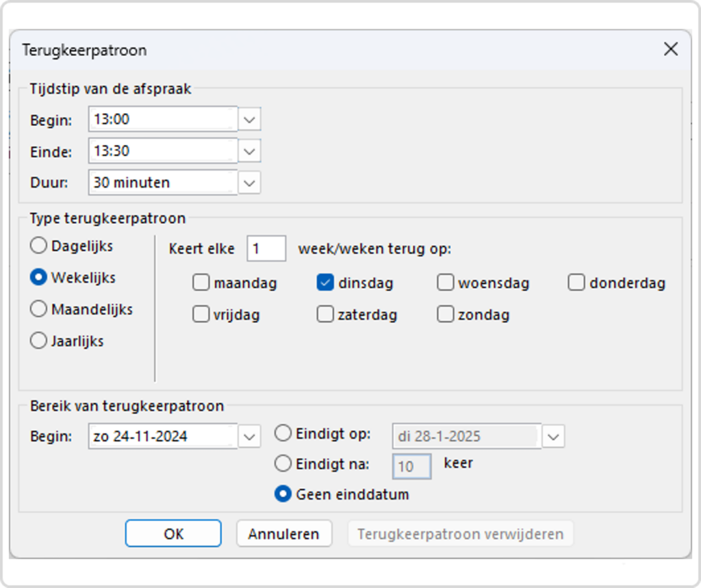This screenshot has width=701, height=588.
Task: Enable the maandag checkbox
Action: tap(201, 283)
